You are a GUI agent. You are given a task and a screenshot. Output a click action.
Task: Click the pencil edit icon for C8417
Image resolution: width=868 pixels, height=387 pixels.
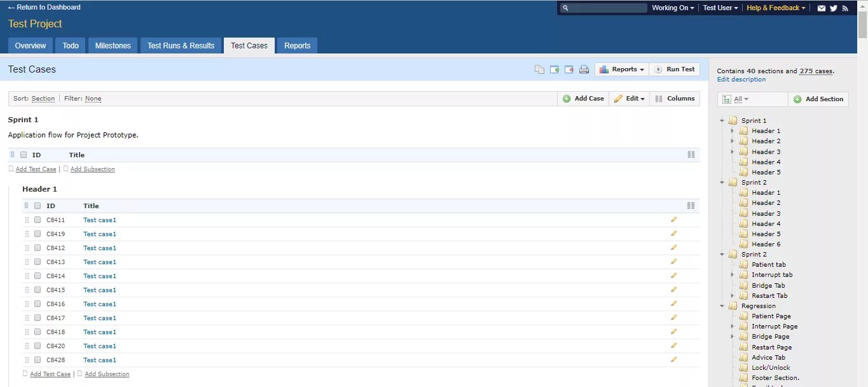[x=673, y=318]
